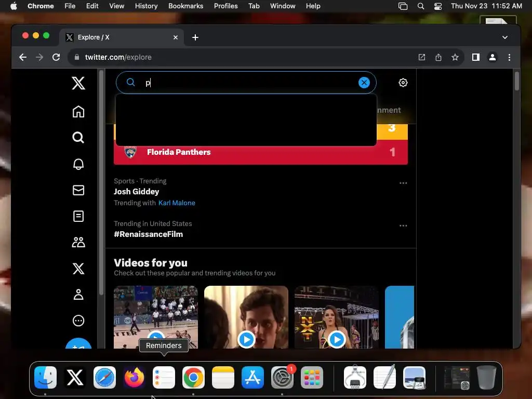Clear the search field with blue X
Viewport: 532px width, 399px height.
(364, 83)
